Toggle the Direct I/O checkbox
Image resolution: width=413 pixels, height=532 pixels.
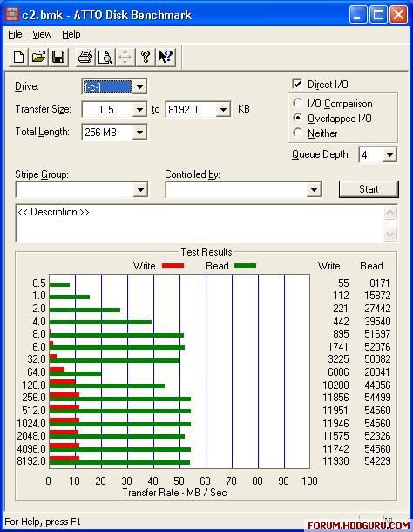tap(297, 84)
